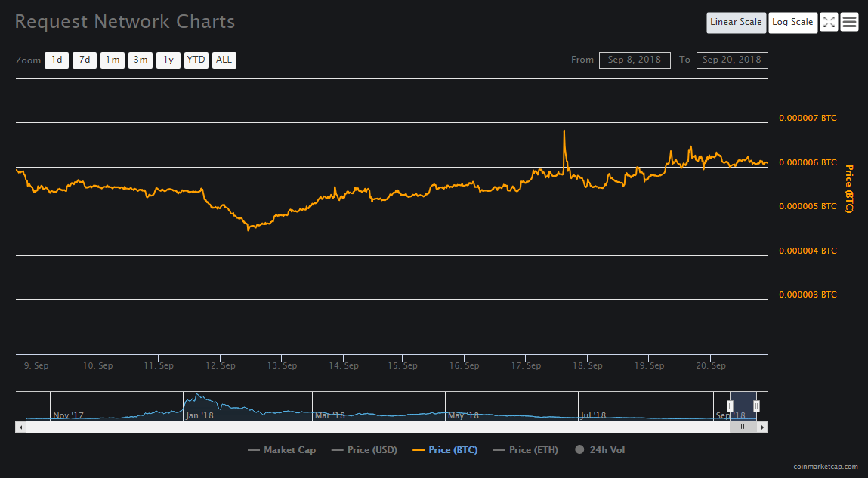868x478 pixels.
Task: Click the 0.000007 BTC axis label
Action: [808, 118]
